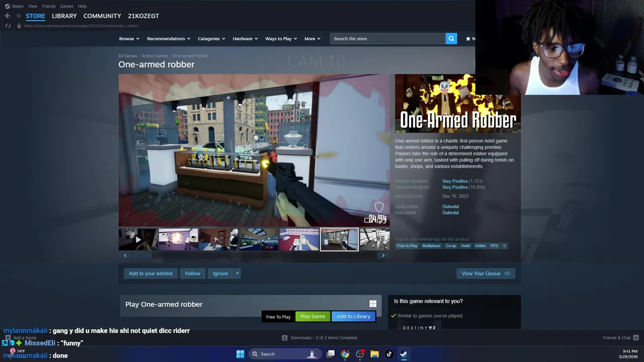This screenshot has width=644, height=362.
Task: Open the Games menu
Action: point(66,6)
